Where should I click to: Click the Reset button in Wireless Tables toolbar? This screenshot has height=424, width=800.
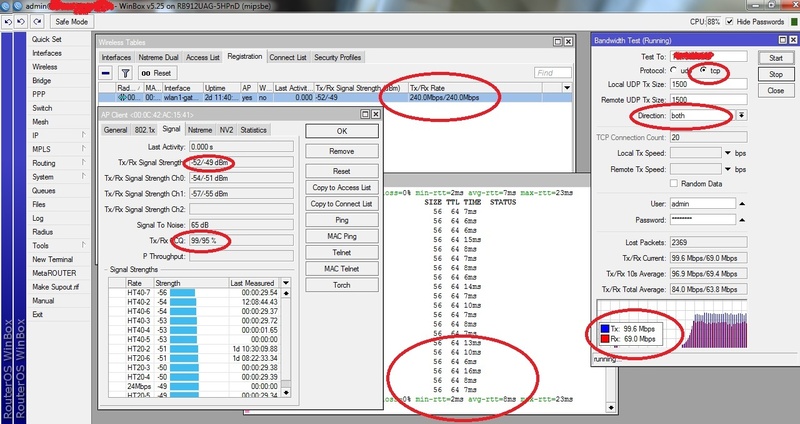click(157, 73)
